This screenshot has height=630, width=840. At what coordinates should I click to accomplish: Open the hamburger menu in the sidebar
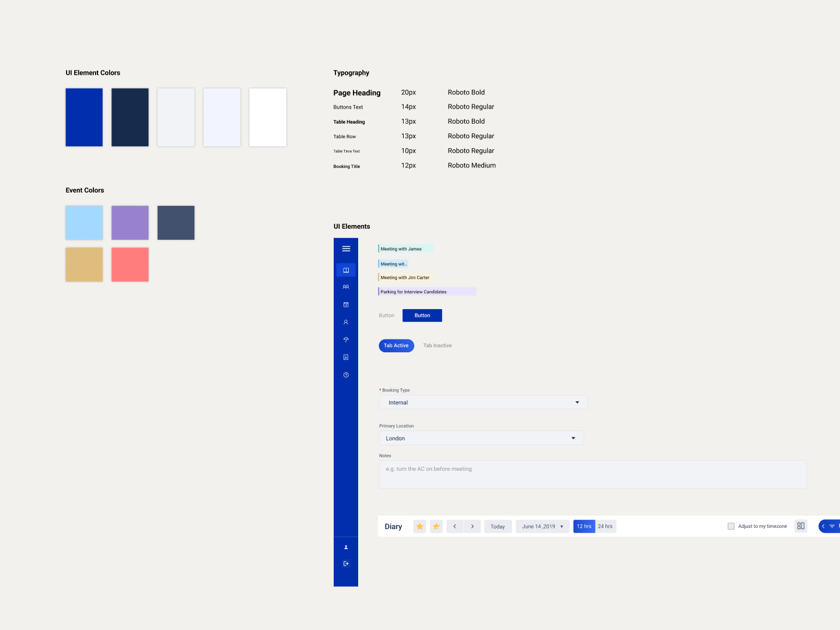click(346, 249)
